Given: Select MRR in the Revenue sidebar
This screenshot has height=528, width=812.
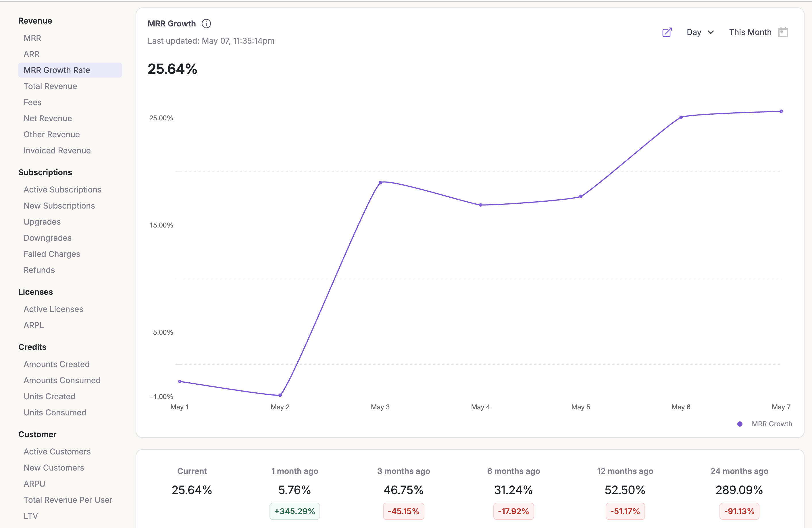Looking at the screenshot, I should [x=32, y=38].
